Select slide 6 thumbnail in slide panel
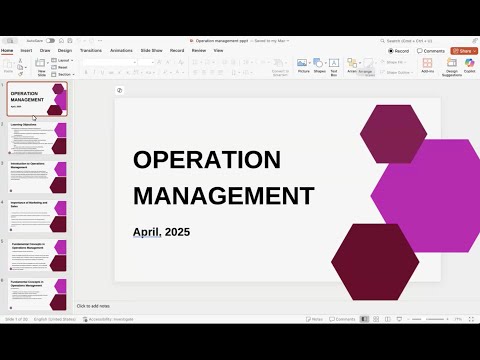This screenshot has height=360, width=480. pos(37,294)
